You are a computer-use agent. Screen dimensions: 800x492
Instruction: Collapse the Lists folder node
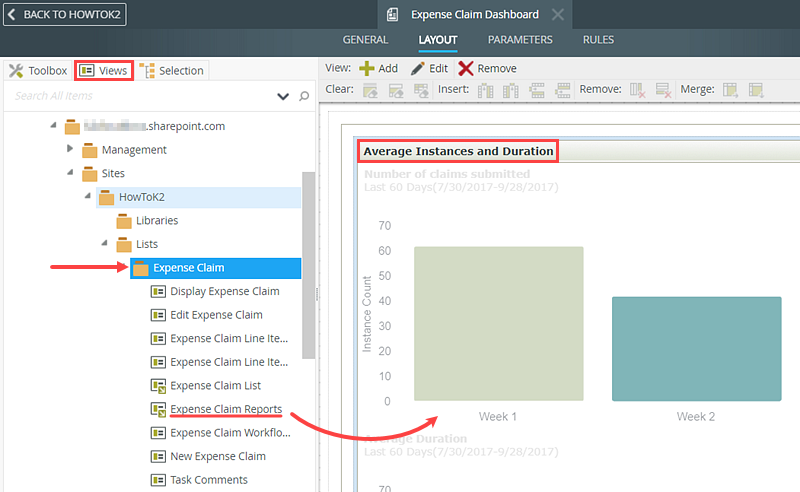click(104, 244)
